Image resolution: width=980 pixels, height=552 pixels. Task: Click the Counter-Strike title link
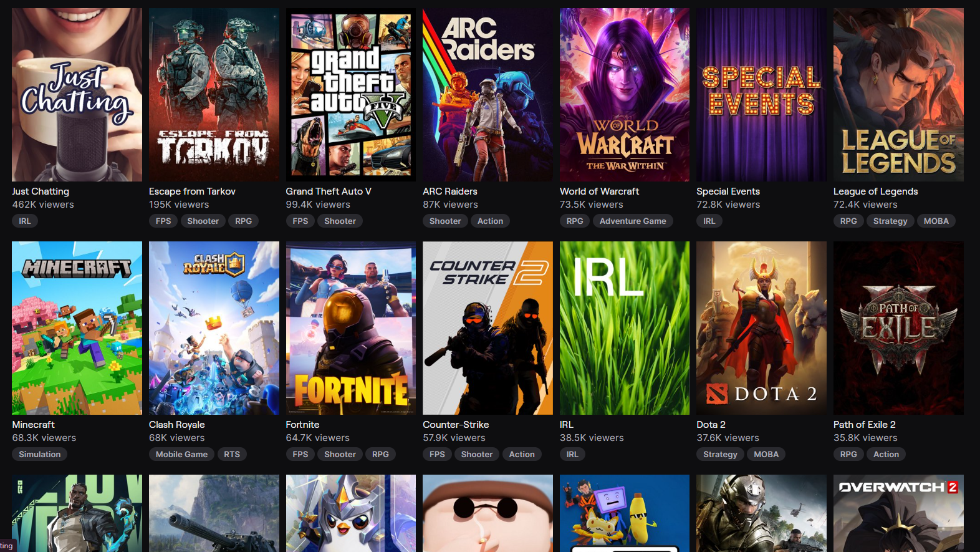pos(456,425)
